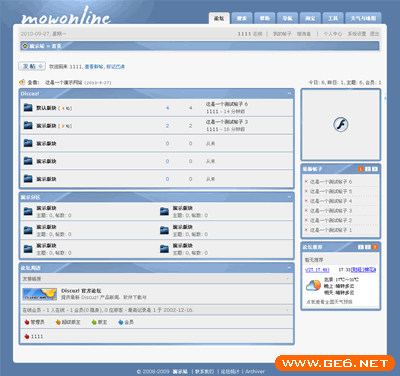Image resolution: width=400 pixels, height=376 pixels.
Task: Click the mowonline site logo
Action: [x=66, y=17]
